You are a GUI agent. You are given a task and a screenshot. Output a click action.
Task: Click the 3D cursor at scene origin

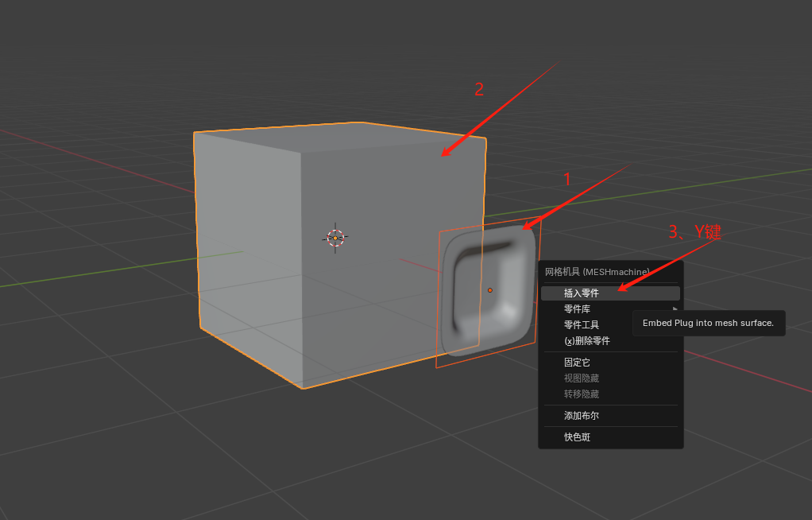(x=336, y=236)
